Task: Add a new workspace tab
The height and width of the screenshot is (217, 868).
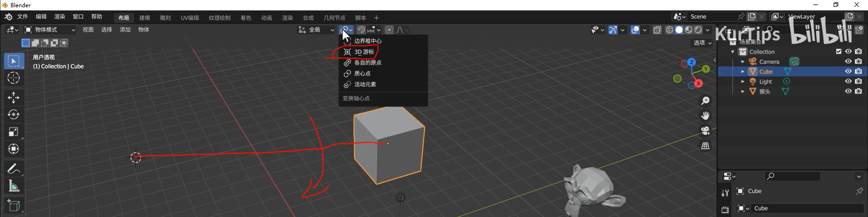Action: pos(376,18)
